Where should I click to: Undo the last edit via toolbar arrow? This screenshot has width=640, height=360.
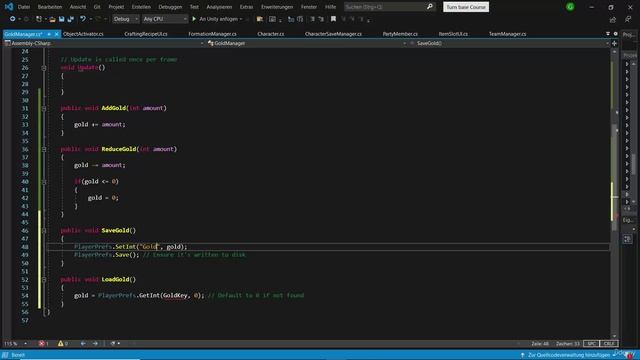[83, 19]
